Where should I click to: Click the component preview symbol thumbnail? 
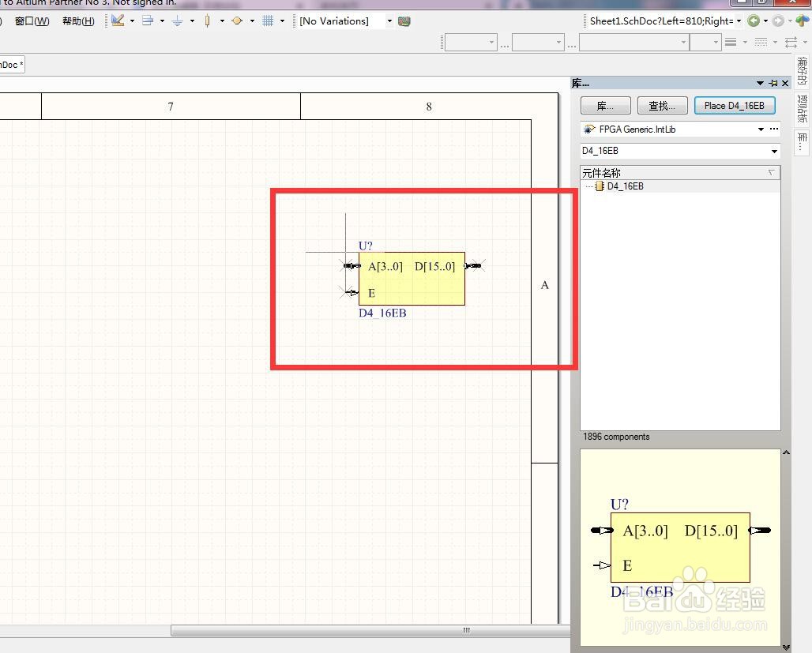(680, 548)
